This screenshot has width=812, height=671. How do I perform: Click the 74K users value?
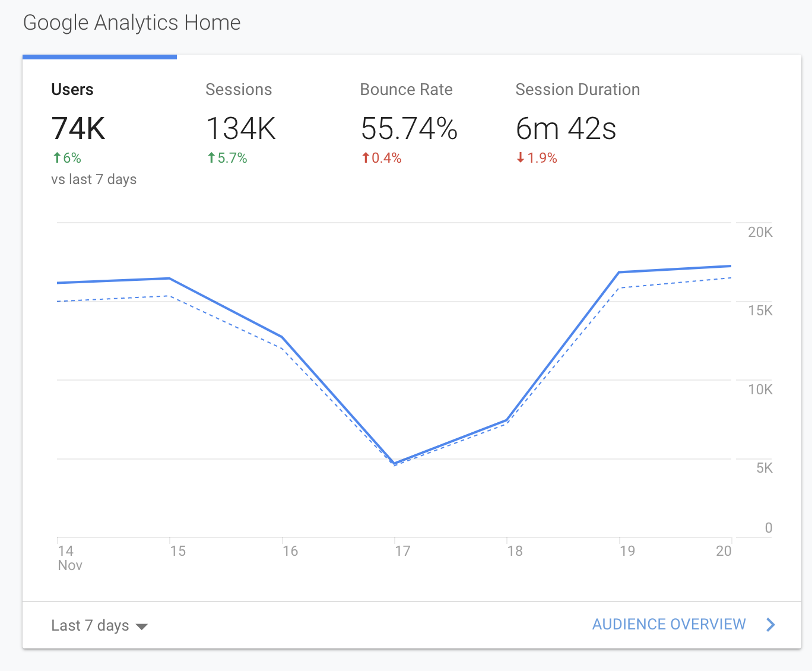(x=78, y=128)
